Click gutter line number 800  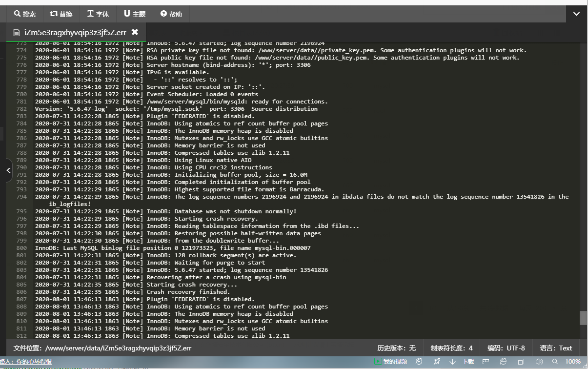click(21, 248)
